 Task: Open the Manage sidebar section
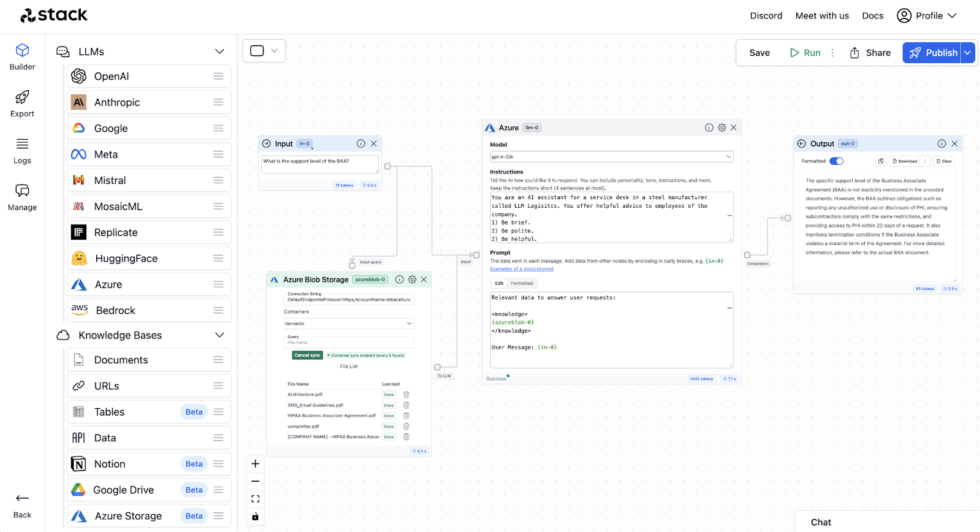pyautogui.click(x=22, y=197)
